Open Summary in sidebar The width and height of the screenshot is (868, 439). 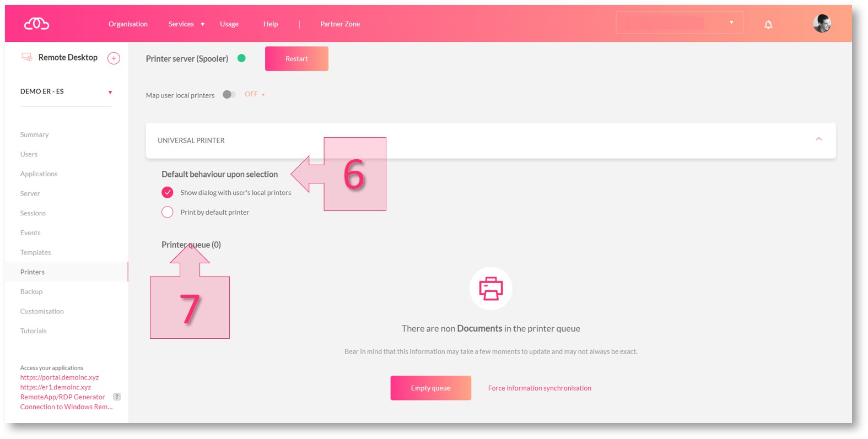(34, 134)
